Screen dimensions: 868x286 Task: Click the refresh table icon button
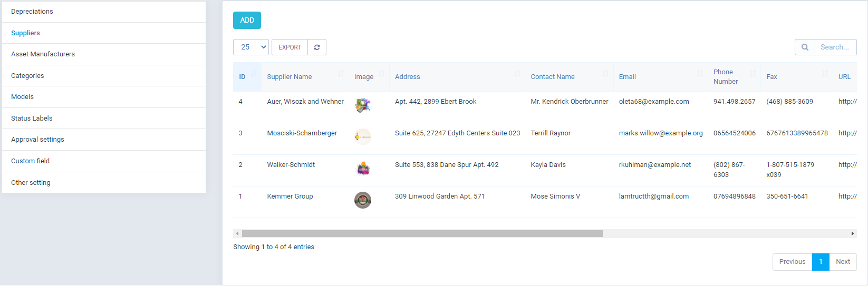coord(317,47)
